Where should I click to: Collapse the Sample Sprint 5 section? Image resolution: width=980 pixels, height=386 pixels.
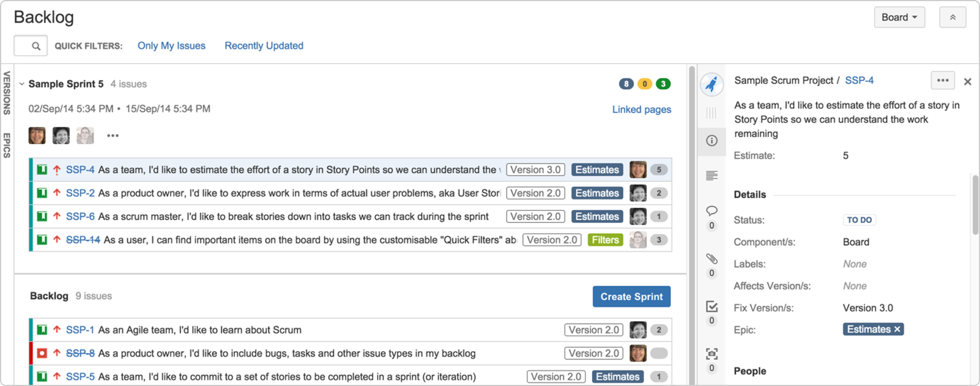(x=22, y=84)
